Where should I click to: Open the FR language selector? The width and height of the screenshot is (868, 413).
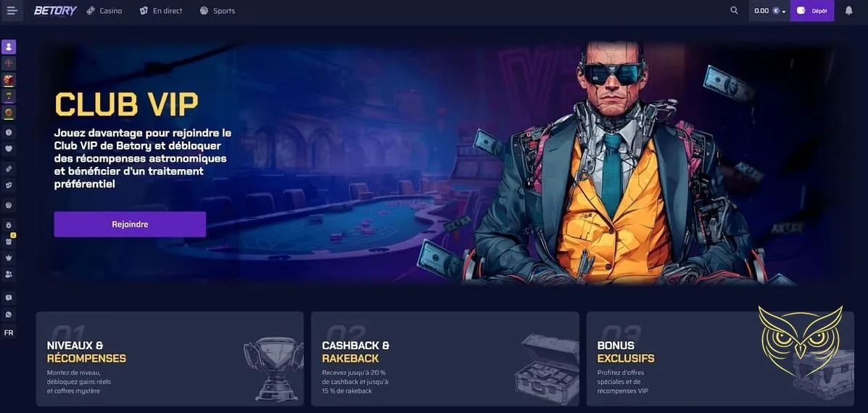(9, 333)
